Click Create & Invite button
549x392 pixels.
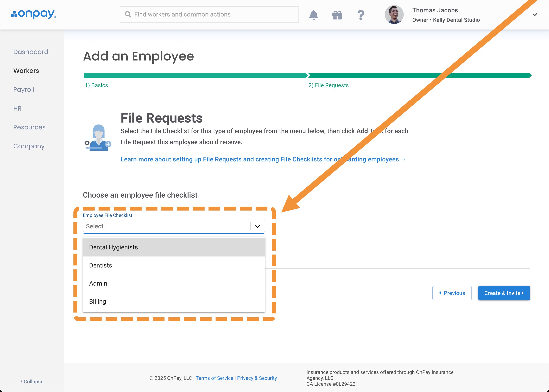coord(504,293)
